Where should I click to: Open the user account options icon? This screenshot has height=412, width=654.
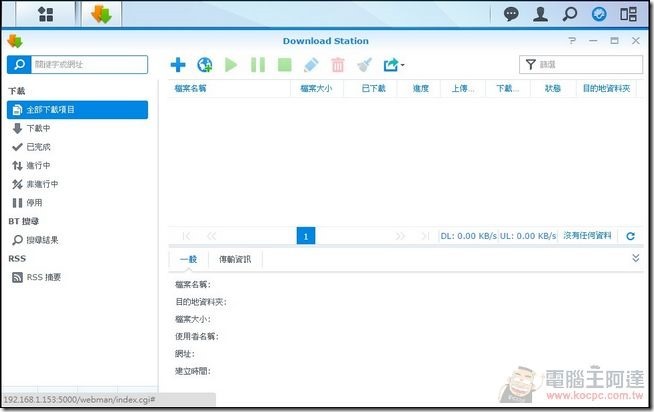[x=541, y=14]
